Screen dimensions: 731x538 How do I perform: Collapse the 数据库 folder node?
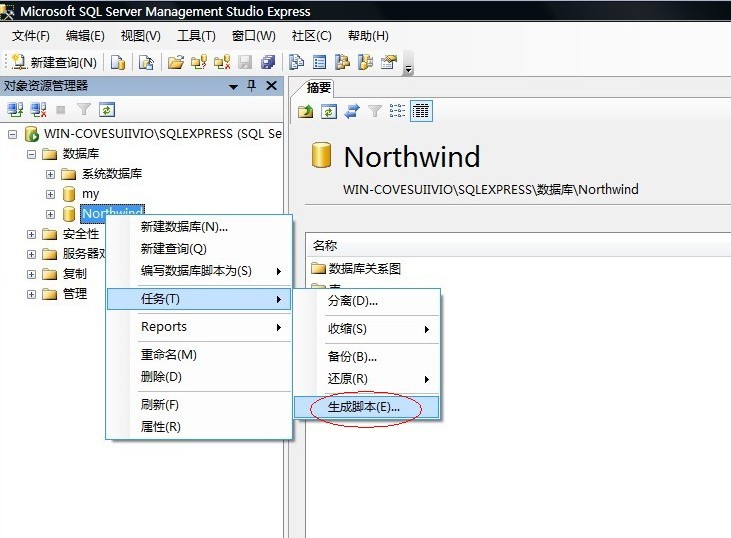click(x=31, y=154)
